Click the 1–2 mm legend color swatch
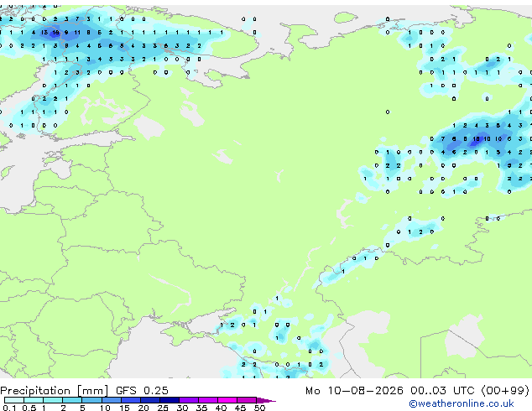 click(x=53, y=400)
